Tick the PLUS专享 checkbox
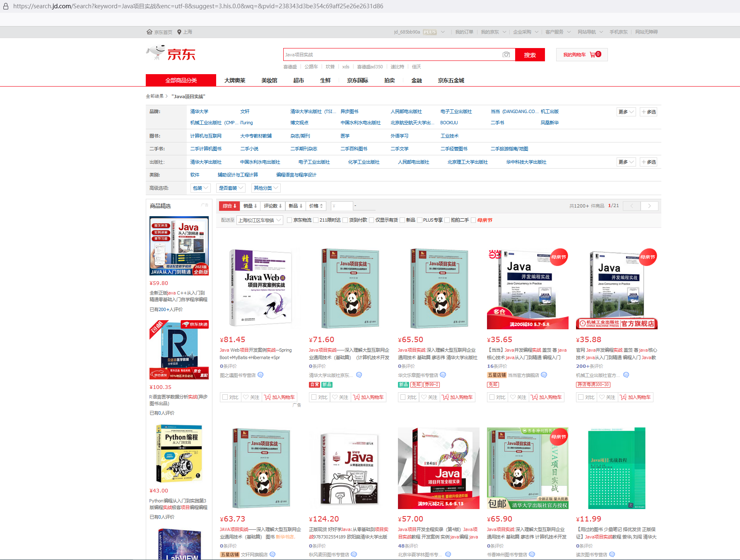The image size is (740, 560). [419, 220]
